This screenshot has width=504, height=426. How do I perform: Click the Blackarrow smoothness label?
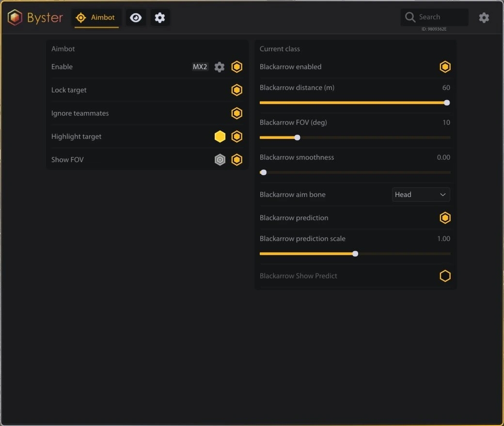[297, 157]
